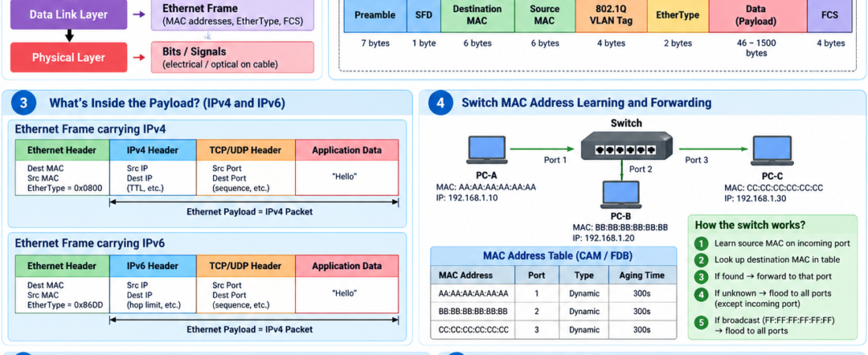This screenshot has width=868, height=355.
Task: Select the IPv4 Header cell
Action: [153, 150]
